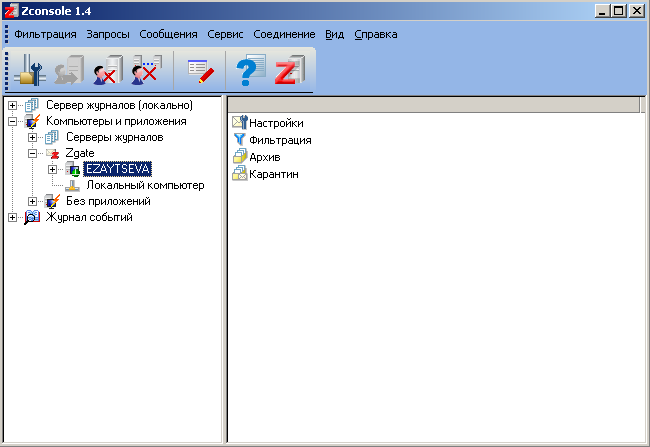650x447 pixels.
Task: Click the Компьютеры и приложения node icon
Action: 32,121
